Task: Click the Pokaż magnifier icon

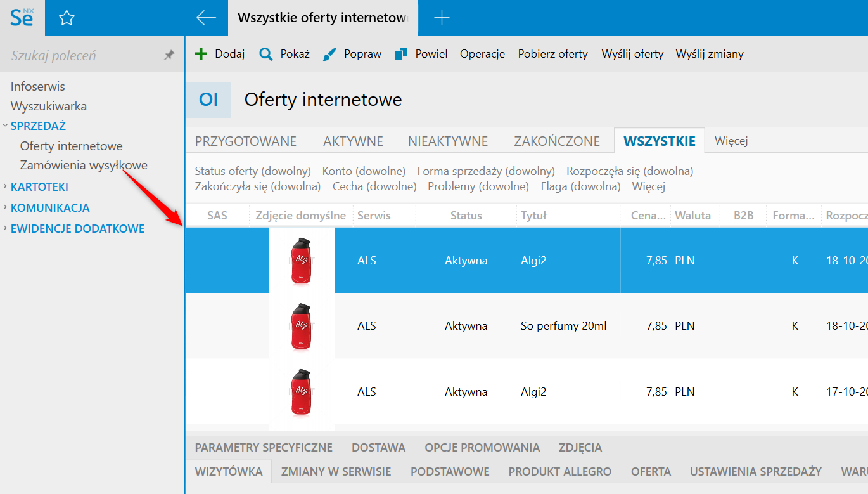Action: tap(266, 54)
